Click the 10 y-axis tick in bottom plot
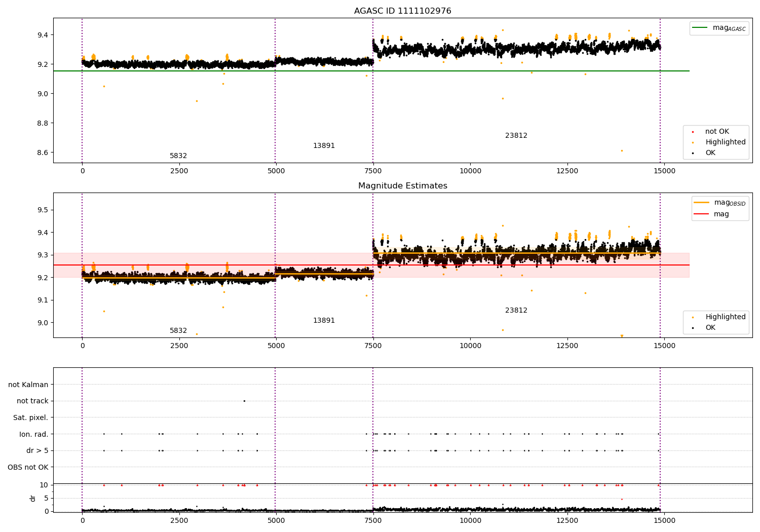The image size is (760, 532). tap(44, 485)
